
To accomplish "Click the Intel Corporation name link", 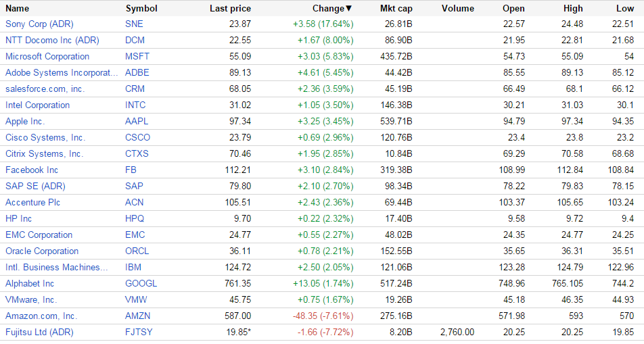I will [38, 105].
